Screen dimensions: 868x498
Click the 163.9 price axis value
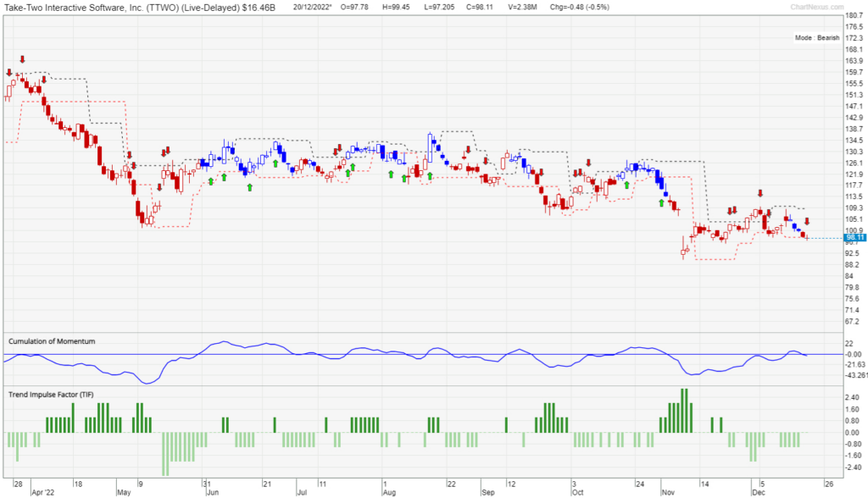click(x=854, y=61)
